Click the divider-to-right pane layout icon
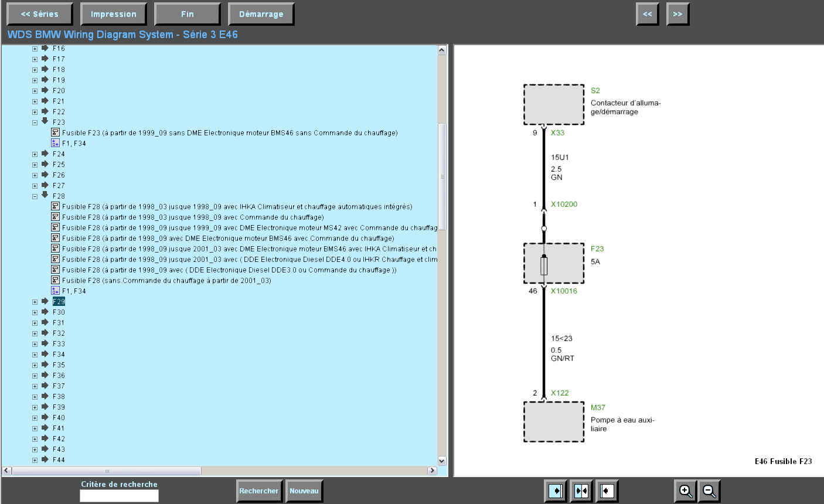Image resolution: width=824 pixels, height=504 pixels. (x=556, y=491)
